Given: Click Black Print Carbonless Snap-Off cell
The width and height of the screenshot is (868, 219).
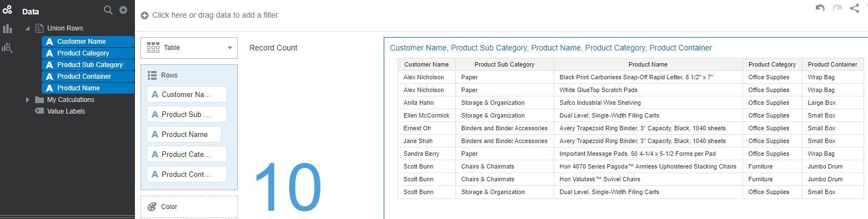Looking at the screenshot, I should click(648, 77).
